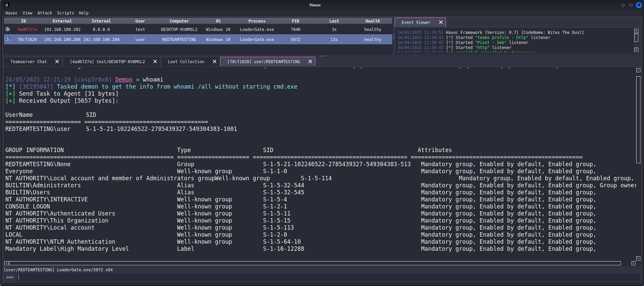The height and width of the screenshot is (286, 644).
Task: Select session ID 4ad6727a
Action: tap(27, 30)
